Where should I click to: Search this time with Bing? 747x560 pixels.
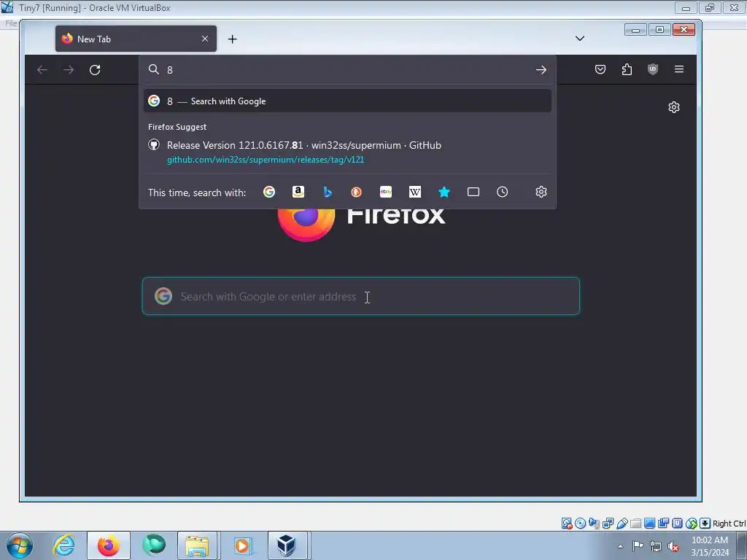point(328,192)
